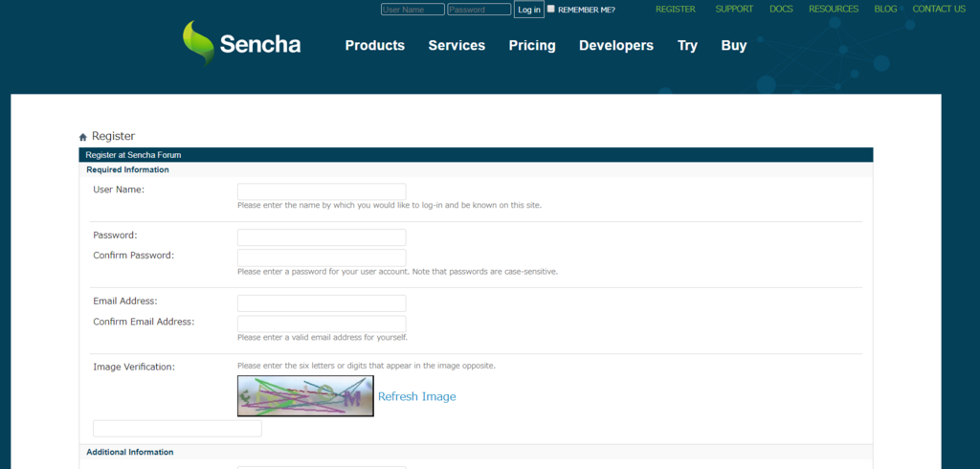The width and height of the screenshot is (980, 469).
Task: Click the image verification answer field
Action: 177,429
